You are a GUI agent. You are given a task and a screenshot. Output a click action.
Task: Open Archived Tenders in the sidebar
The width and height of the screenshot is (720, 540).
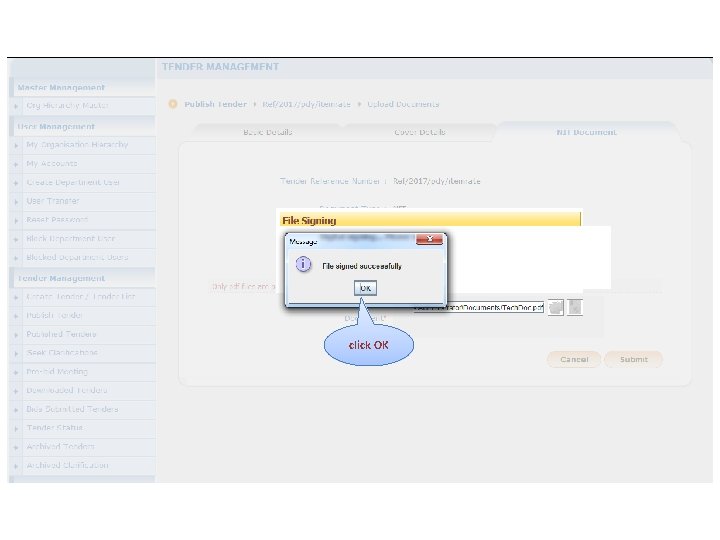pos(60,446)
